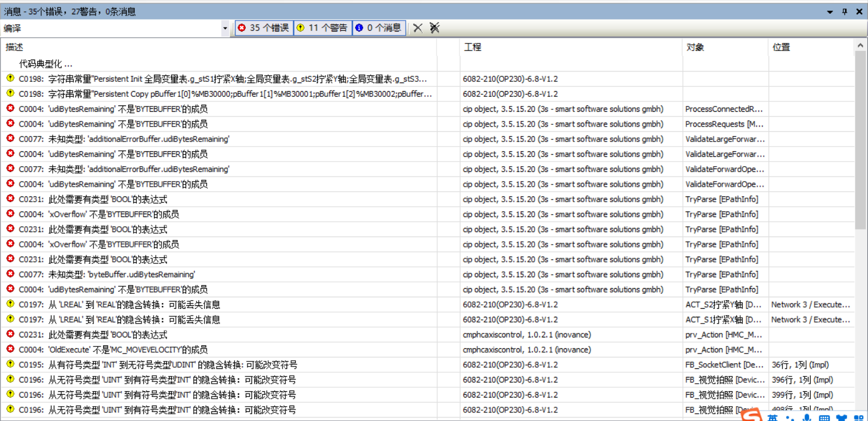Click the vertical scrollbar thumb of message list

[x=861, y=140]
